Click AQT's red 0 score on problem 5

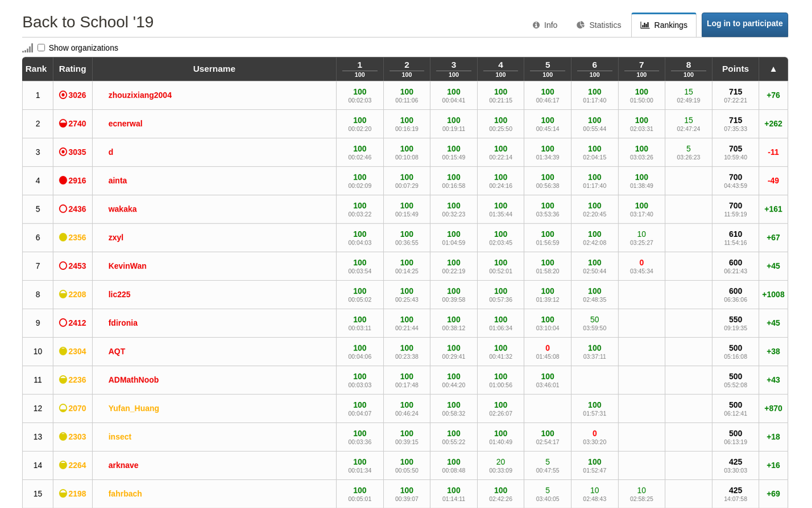[x=547, y=348]
